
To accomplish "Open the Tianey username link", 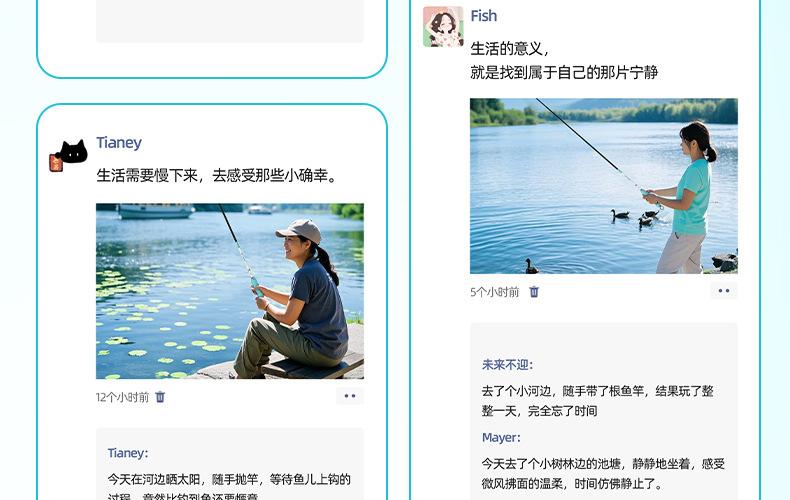I will point(119,143).
